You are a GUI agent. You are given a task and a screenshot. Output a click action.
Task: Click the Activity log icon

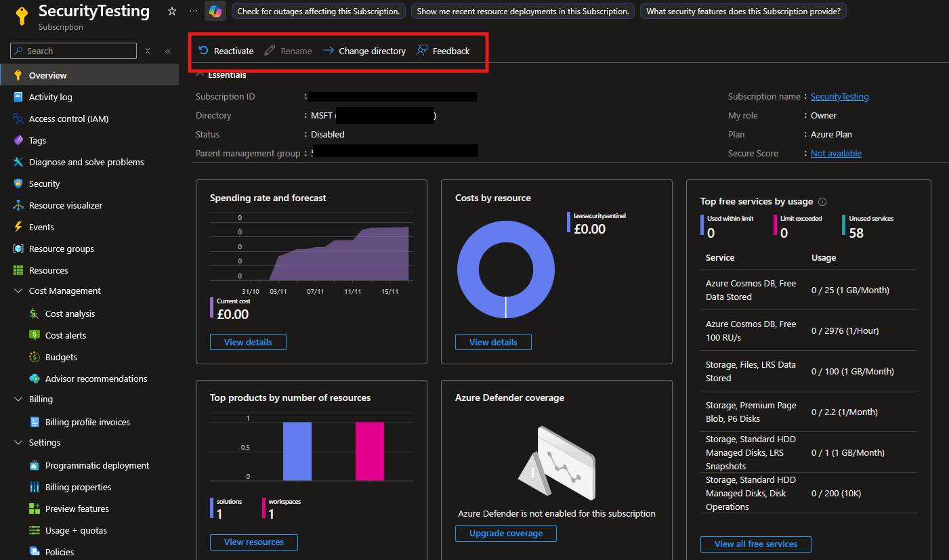coord(18,97)
